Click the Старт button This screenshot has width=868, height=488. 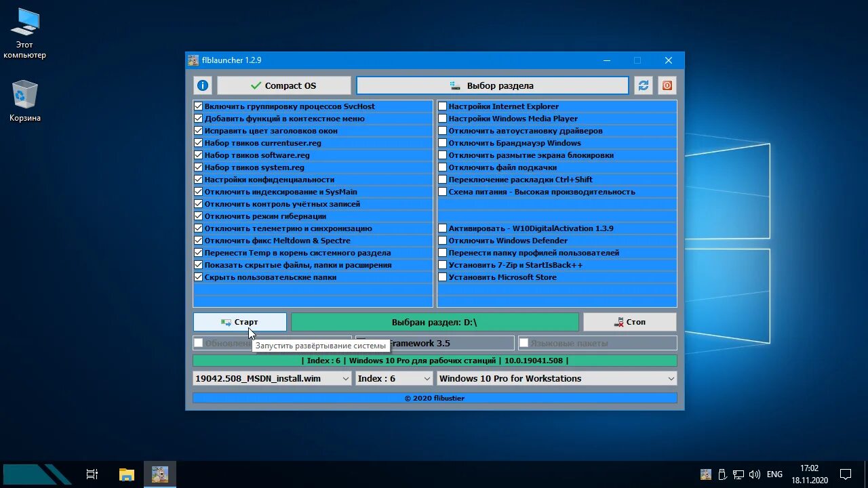pyautogui.click(x=240, y=322)
